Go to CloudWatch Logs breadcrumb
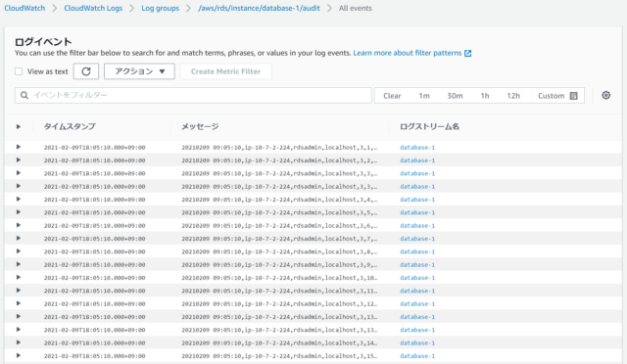 93,8
